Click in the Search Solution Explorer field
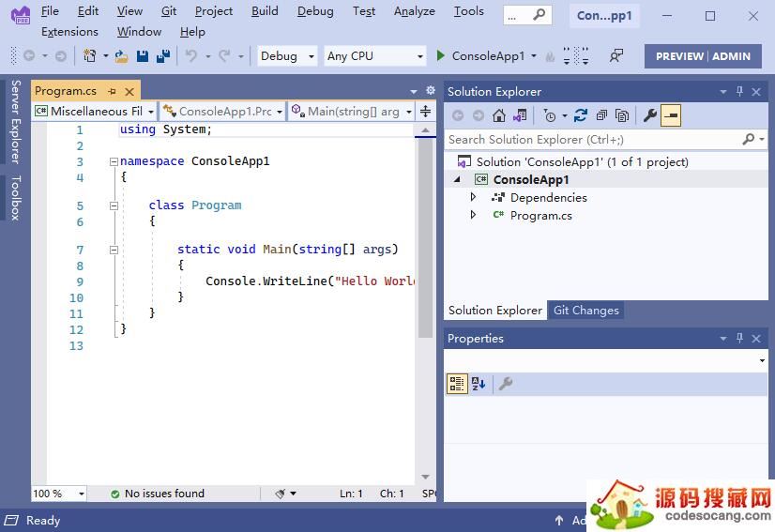 (593, 140)
